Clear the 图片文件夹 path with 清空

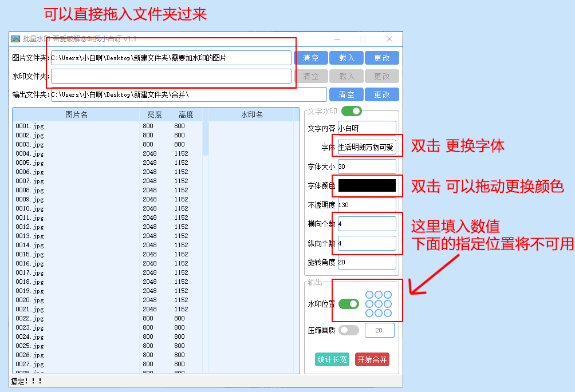tap(311, 57)
